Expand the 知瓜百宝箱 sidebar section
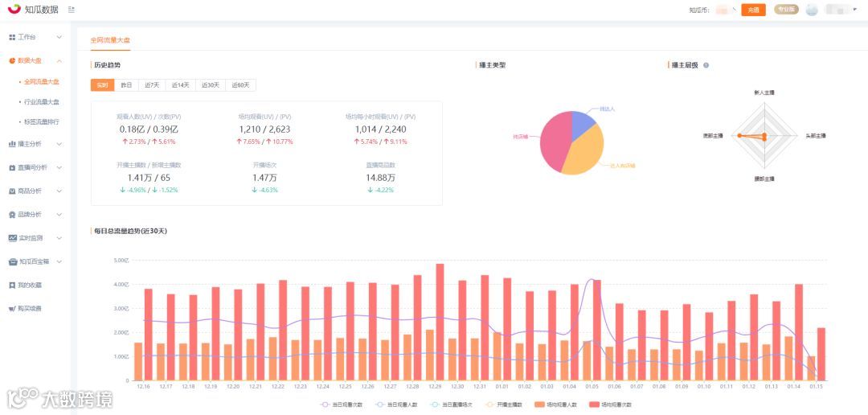The width and height of the screenshot is (868, 415). pyautogui.click(x=35, y=261)
